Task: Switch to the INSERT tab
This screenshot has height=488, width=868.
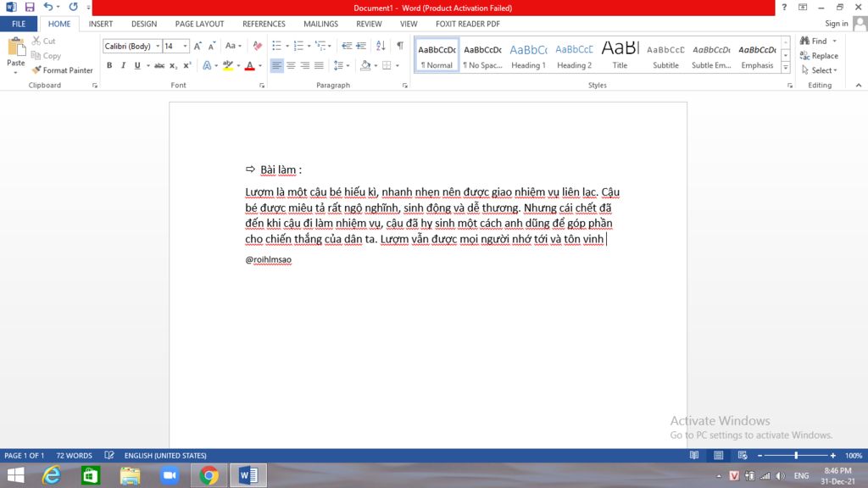Action: pos(101,24)
